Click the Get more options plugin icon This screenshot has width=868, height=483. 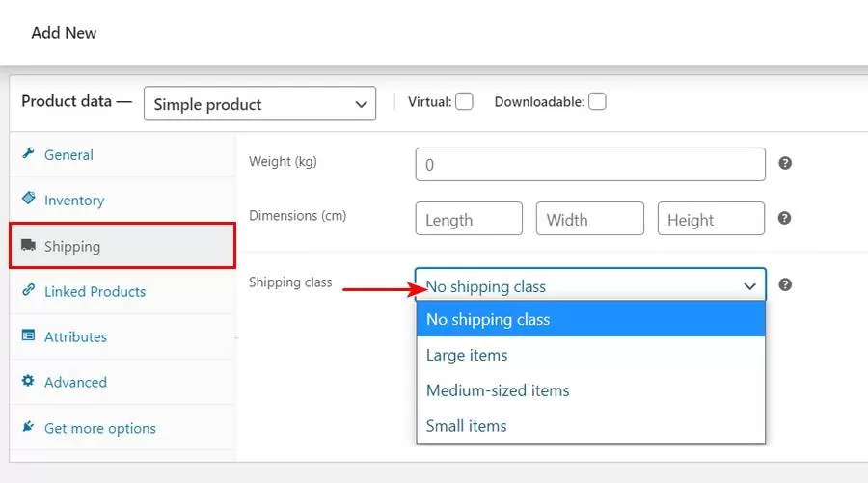tap(28, 427)
